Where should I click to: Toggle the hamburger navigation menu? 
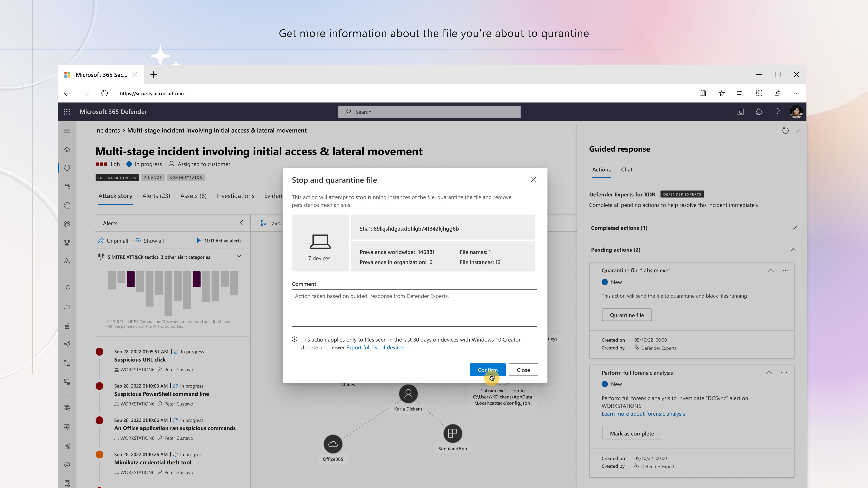coord(67,131)
